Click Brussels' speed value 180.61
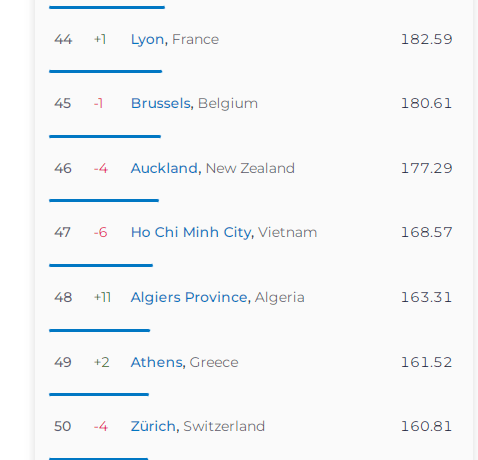The height and width of the screenshot is (460, 478). pos(426,103)
